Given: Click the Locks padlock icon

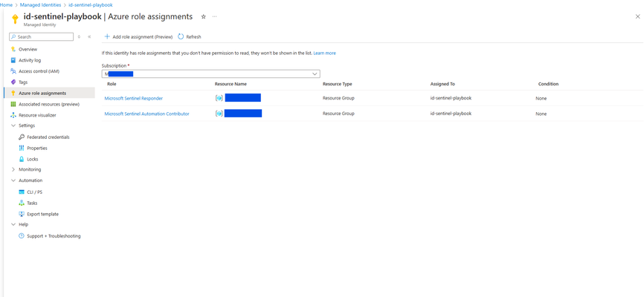Looking at the screenshot, I should (x=22, y=159).
